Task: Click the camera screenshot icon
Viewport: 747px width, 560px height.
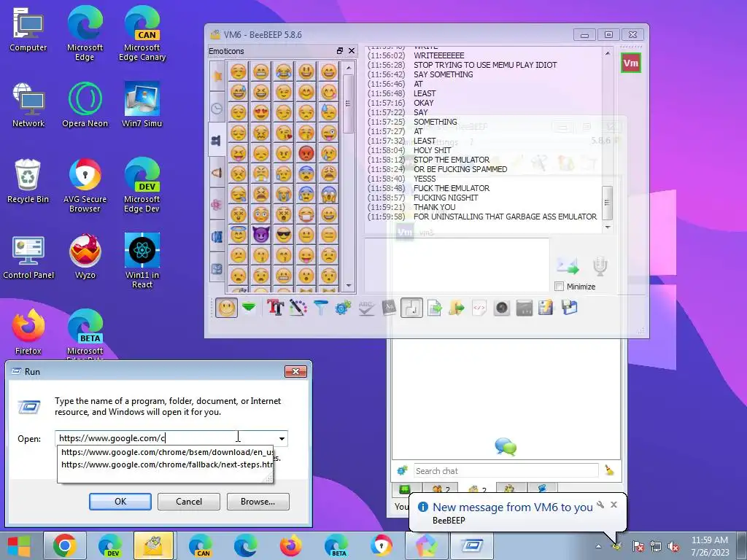Action: [x=502, y=308]
